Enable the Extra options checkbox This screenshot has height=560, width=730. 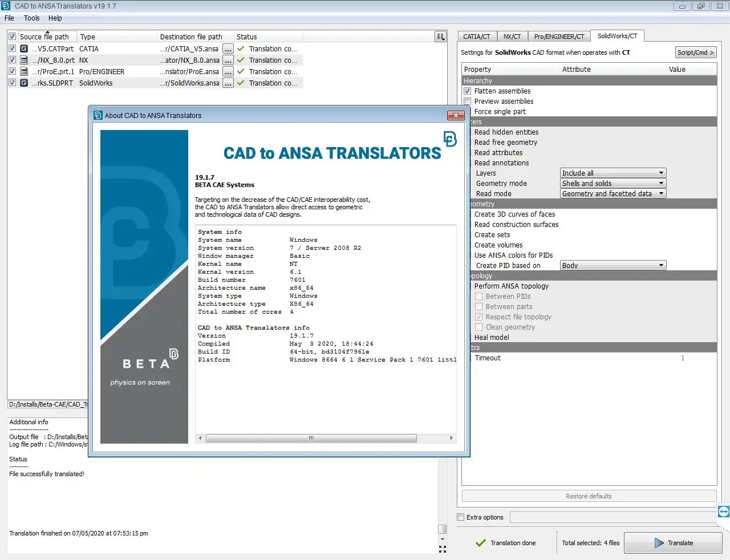[461, 517]
